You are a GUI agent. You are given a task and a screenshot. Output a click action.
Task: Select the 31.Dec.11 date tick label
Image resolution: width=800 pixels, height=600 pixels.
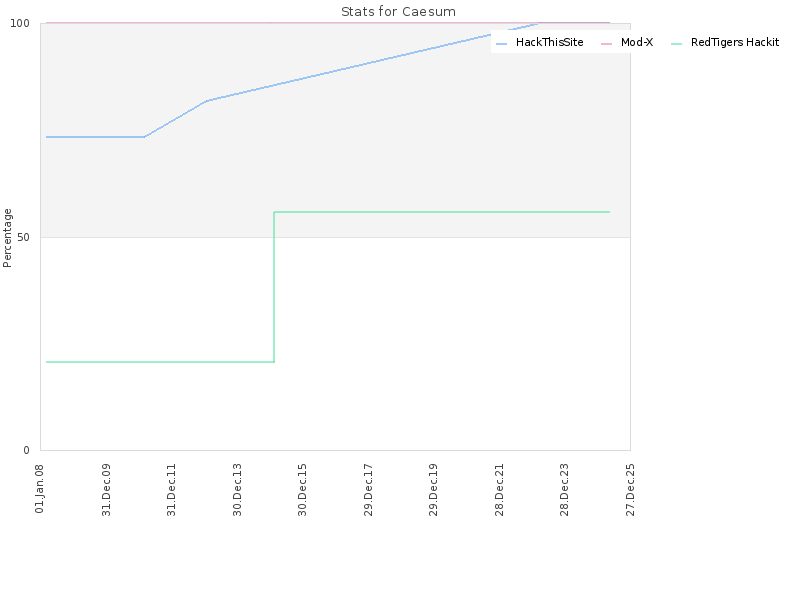point(171,490)
